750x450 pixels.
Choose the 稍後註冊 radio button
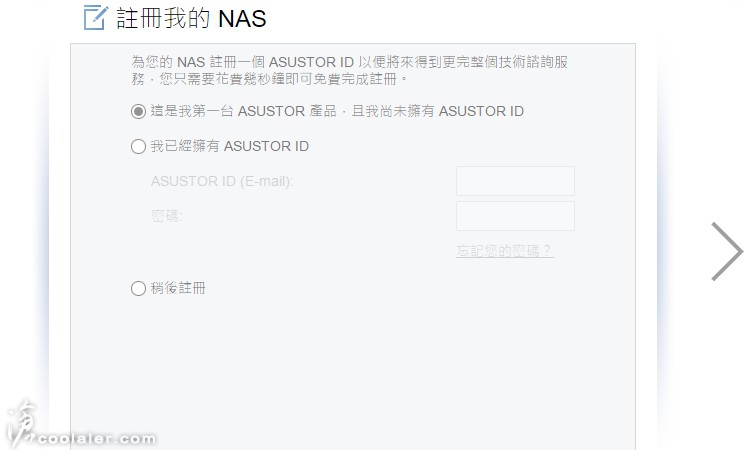[138, 288]
